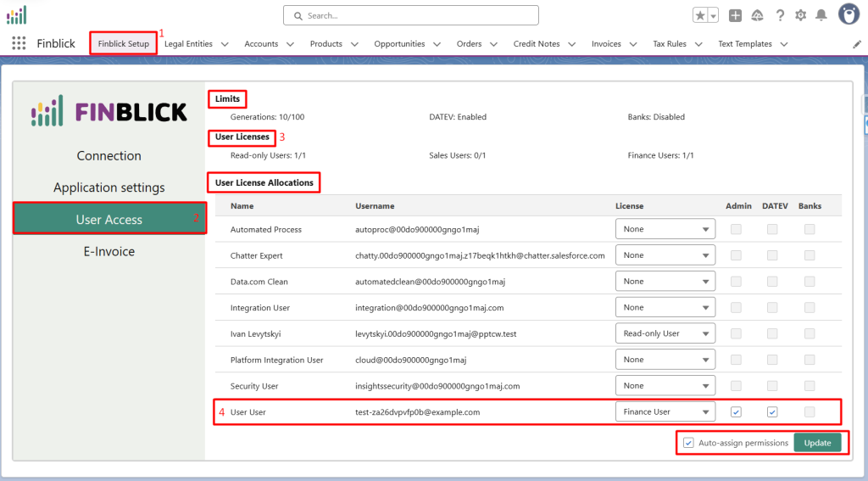The image size is (868, 481).
Task: Open License dropdown for Ivan Levytskyi
Action: click(x=665, y=333)
